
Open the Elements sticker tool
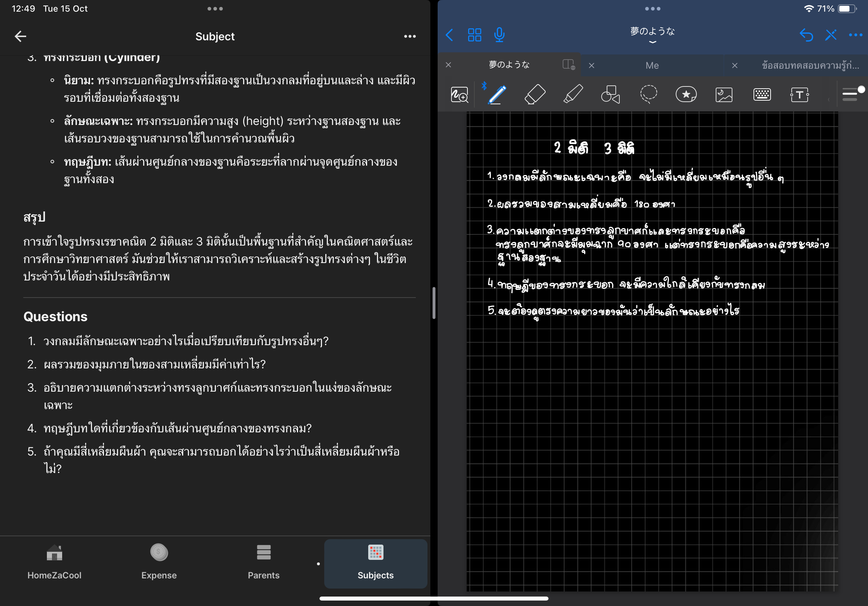(x=686, y=94)
